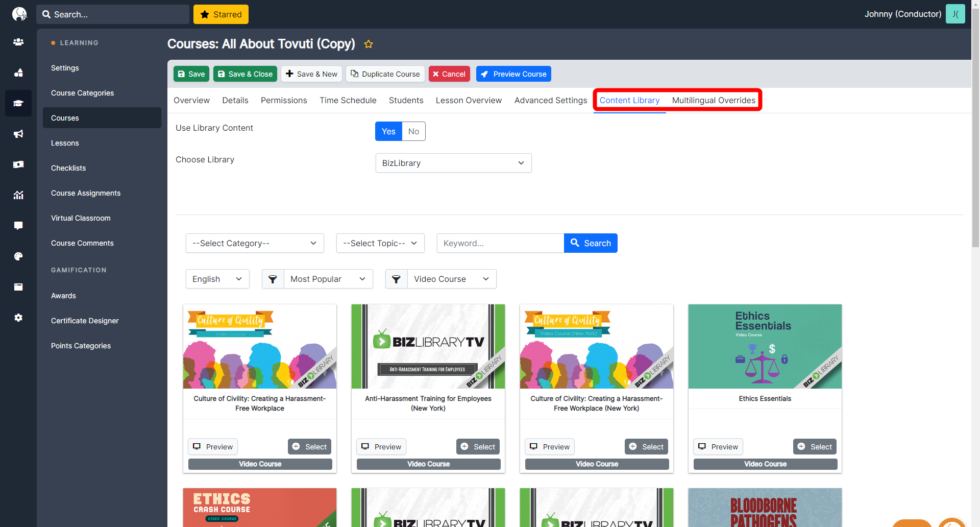The width and height of the screenshot is (980, 527).
Task: Expand the Select Topic dropdown
Action: tap(381, 243)
